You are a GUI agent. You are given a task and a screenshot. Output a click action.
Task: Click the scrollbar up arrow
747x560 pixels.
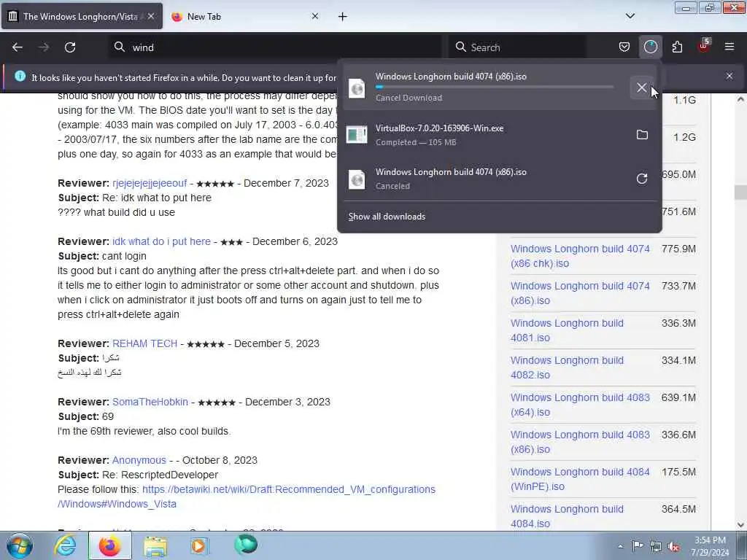[x=740, y=99]
